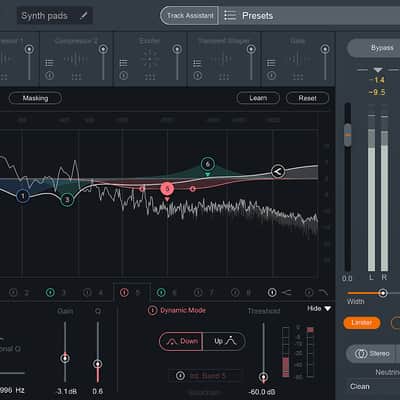Select the high shelf EQ node
The height and width of the screenshot is (400, 400).
tap(278, 172)
